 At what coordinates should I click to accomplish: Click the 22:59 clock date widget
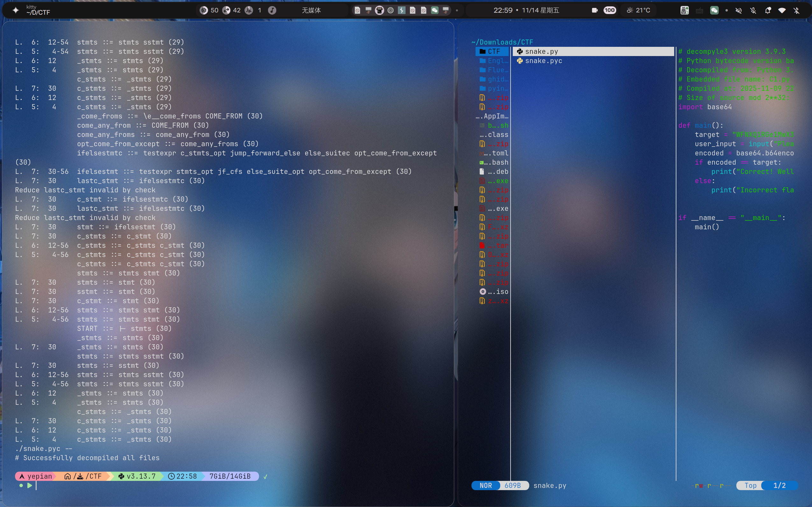point(526,10)
